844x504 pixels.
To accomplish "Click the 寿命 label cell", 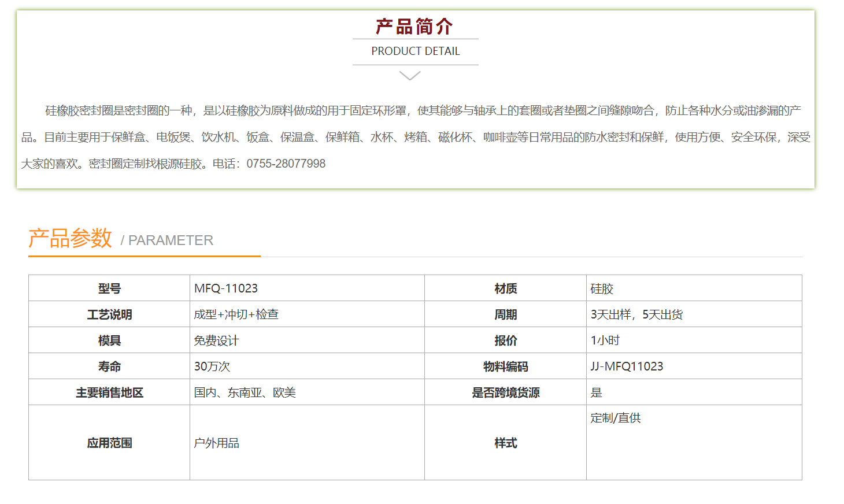I will coord(109,366).
